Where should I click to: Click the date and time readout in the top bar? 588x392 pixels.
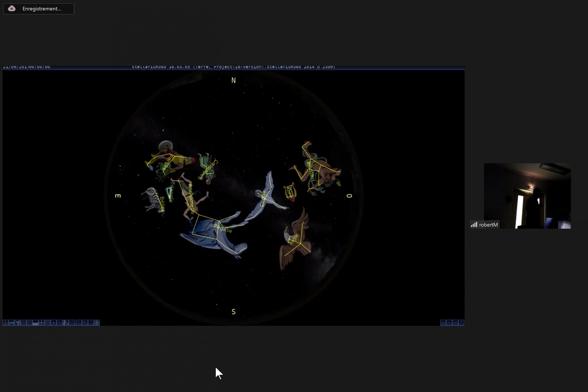point(26,67)
